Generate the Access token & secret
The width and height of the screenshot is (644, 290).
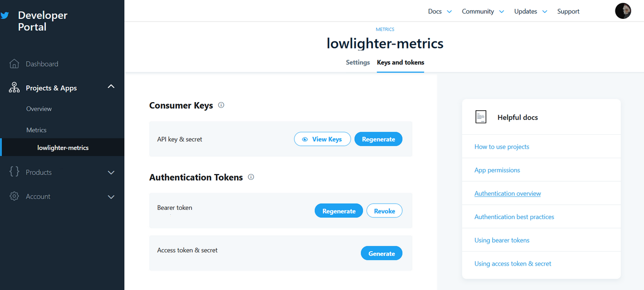coord(381,253)
